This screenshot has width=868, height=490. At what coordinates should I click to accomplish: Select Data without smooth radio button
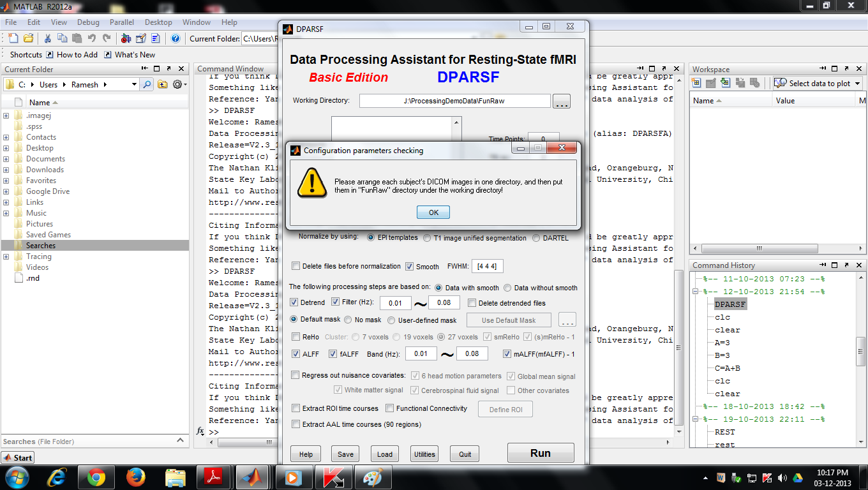click(x=508, y=288)
